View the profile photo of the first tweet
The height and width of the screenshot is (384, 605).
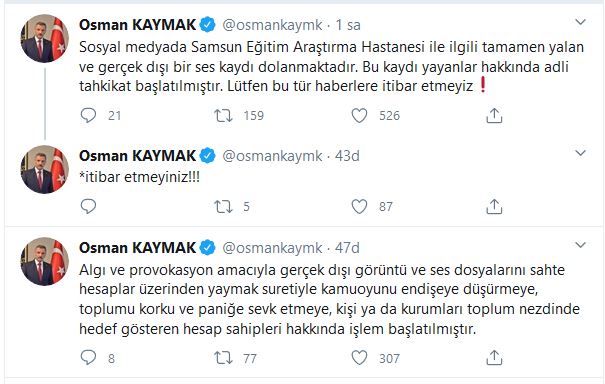tap(44, 39)
